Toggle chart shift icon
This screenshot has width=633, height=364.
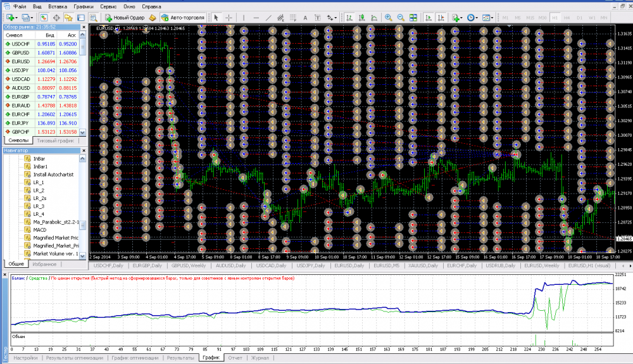(441, 17)
